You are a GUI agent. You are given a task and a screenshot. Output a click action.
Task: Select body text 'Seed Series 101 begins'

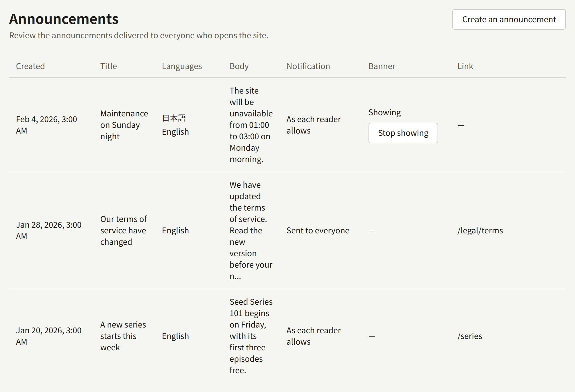click(251, 308)
